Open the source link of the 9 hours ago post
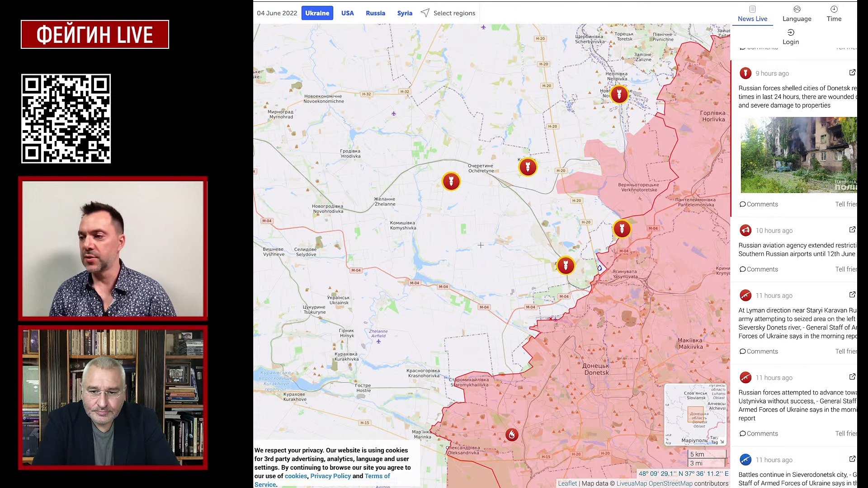This screenshot has height=488, width=868. (852, 72)
